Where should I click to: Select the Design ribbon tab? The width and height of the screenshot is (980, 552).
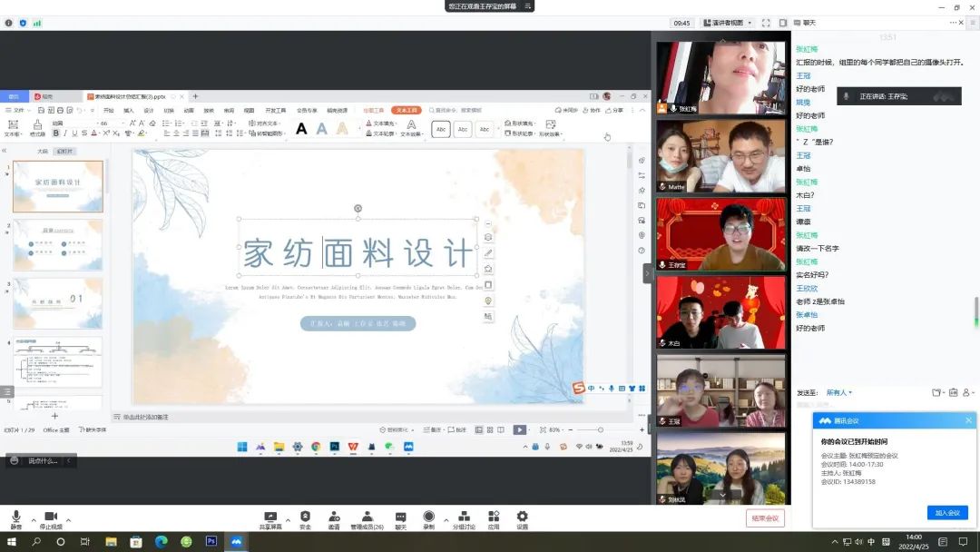[149, 111]
